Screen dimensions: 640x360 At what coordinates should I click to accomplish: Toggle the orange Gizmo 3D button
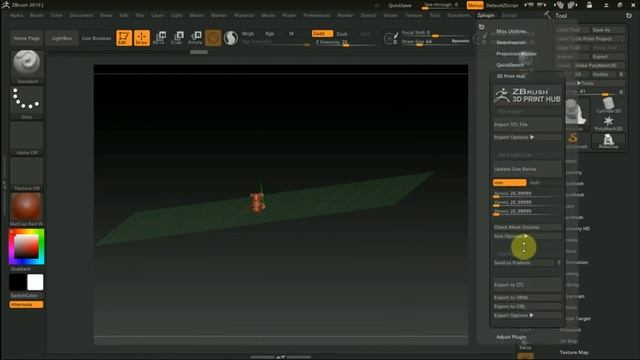[213, 38]
